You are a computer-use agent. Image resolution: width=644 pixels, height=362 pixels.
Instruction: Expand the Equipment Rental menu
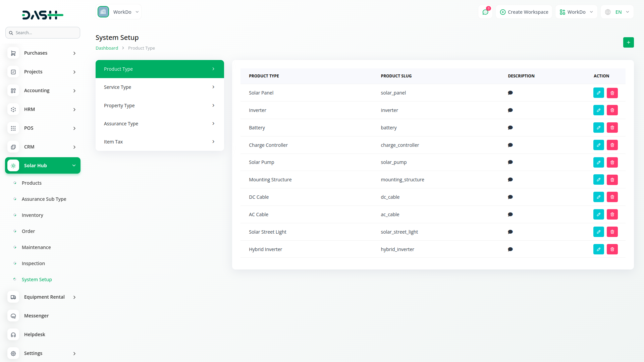[43, 297]
